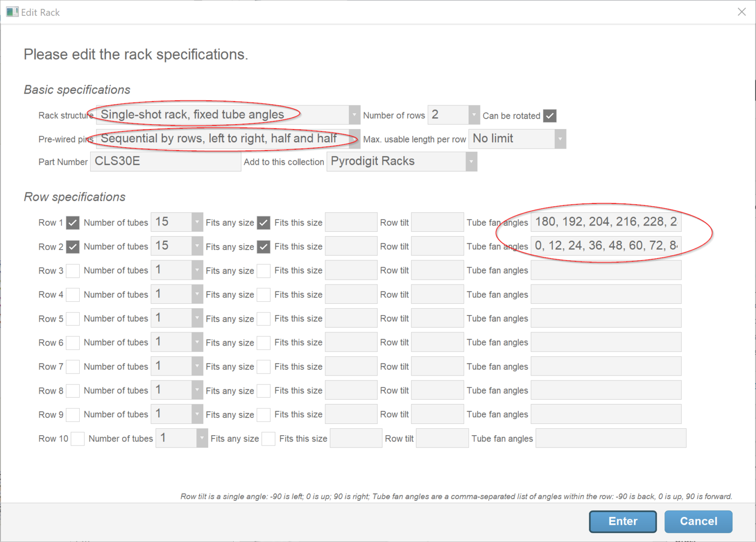This screenshot has width=756, height=542.
Task: Click Row 2 Row tilt field
Action: (x=437, y=247)
